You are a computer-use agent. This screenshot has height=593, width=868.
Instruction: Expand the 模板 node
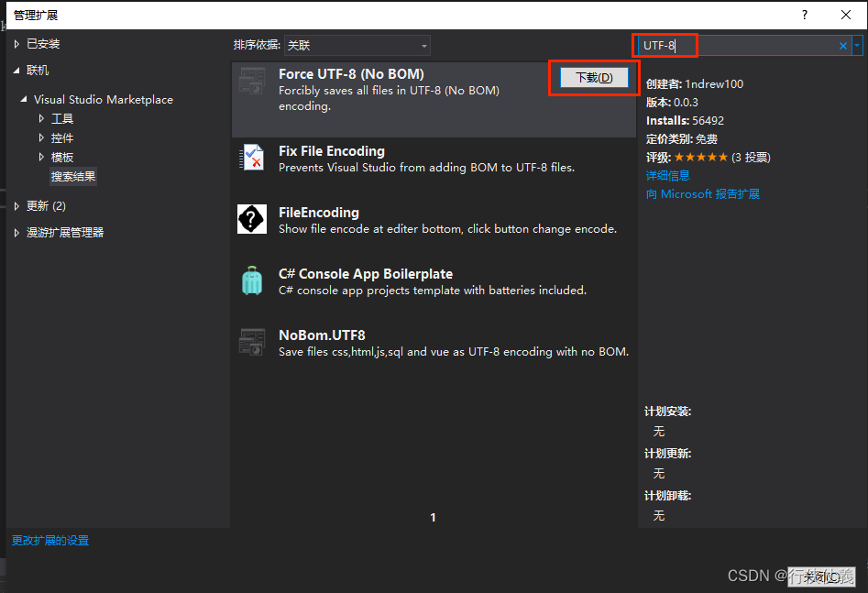tap(41, 158)
